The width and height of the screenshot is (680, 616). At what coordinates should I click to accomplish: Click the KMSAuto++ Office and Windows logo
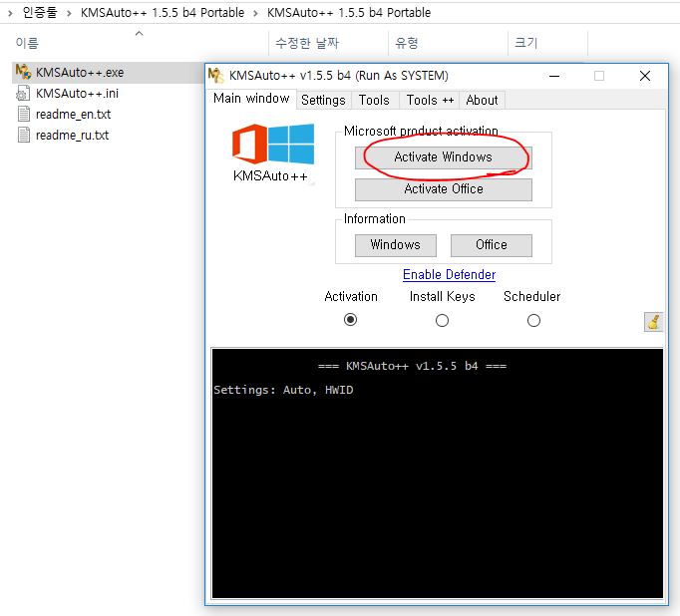point(273,145)
